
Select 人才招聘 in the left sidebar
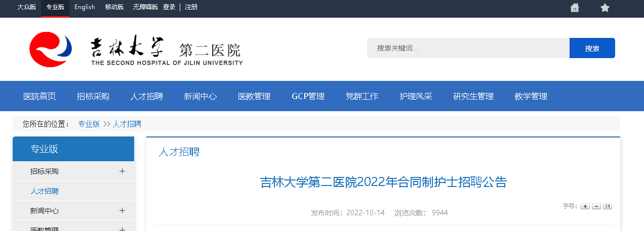pyautogui.click(x=45, y=191)
